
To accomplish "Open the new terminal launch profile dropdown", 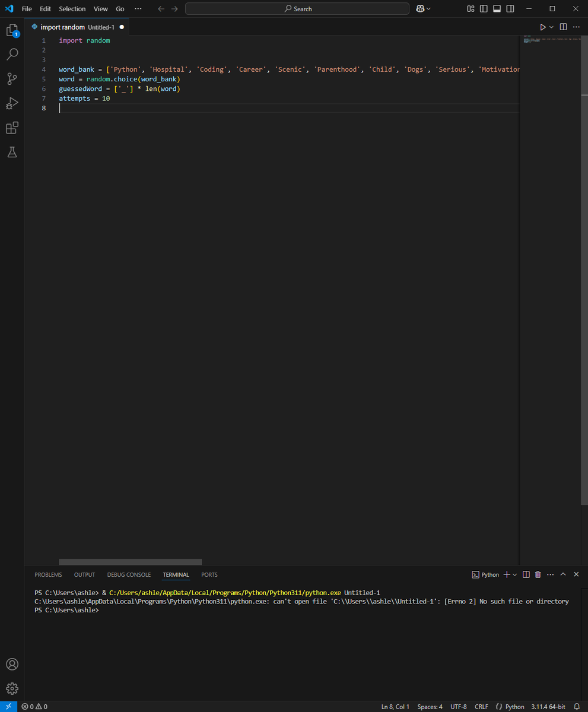I will coord(514,574).
